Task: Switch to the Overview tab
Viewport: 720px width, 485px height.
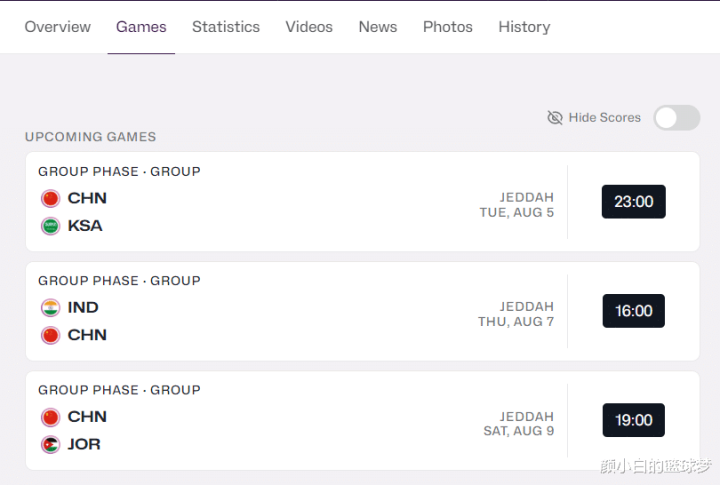Action: coord(58,27)
